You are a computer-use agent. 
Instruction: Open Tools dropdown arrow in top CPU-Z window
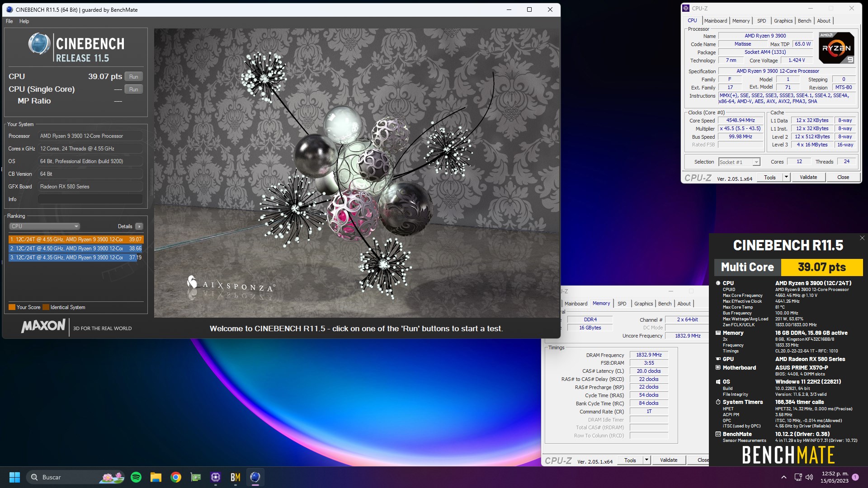tap(786, 178)
